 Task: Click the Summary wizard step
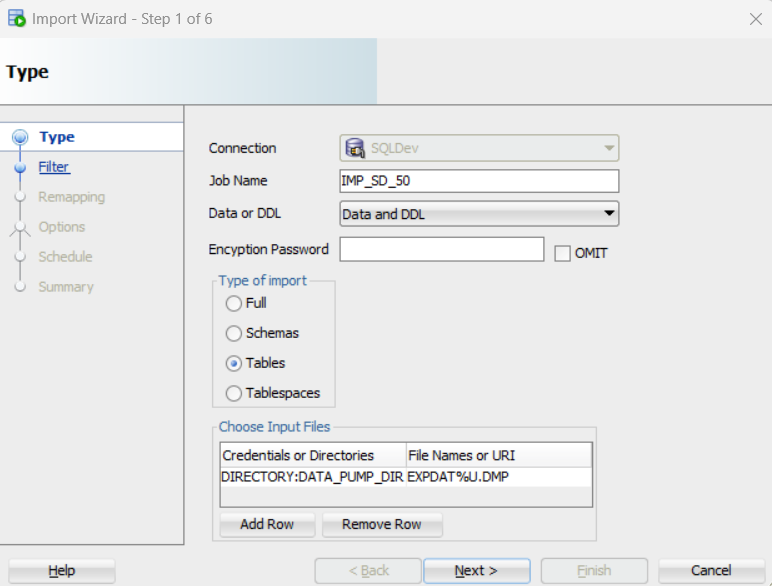pos(66,287)
